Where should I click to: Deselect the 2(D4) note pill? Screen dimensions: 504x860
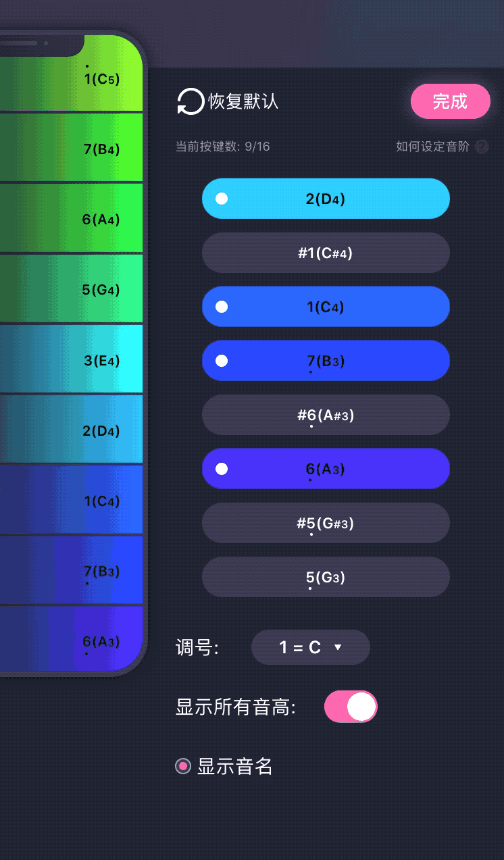326,199
